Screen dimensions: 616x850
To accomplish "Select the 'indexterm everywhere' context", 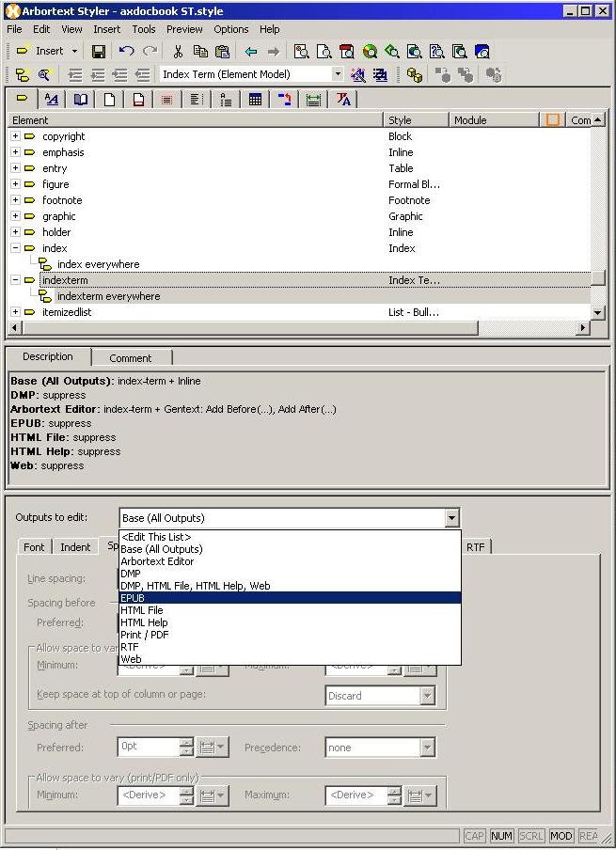I will coord(108,296).
